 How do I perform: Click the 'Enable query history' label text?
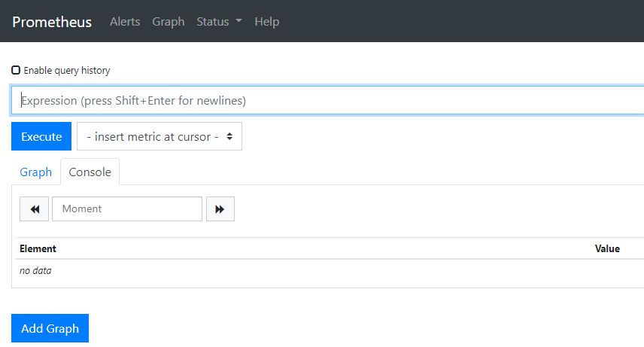tap(67, 70)
